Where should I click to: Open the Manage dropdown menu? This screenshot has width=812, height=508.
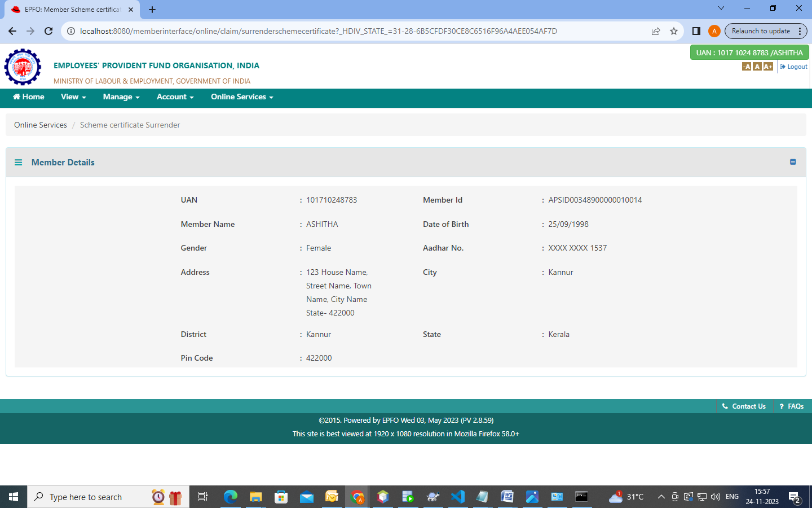pos(121,97)
